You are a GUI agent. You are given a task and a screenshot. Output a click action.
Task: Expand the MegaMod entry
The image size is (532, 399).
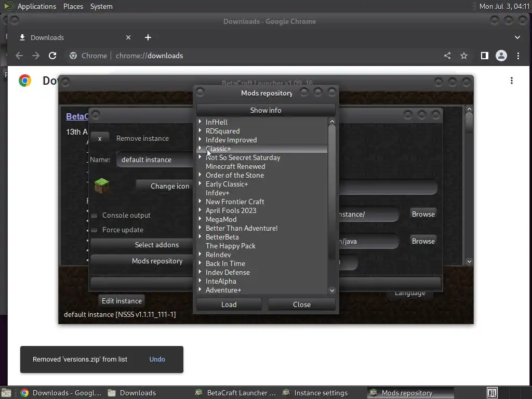pos(200,219)
